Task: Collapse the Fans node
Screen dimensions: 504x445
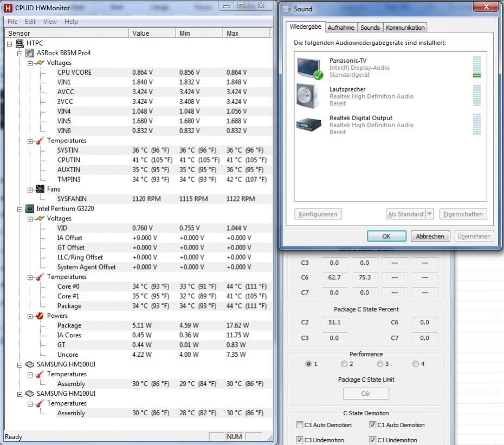Action: pos(30,190)
